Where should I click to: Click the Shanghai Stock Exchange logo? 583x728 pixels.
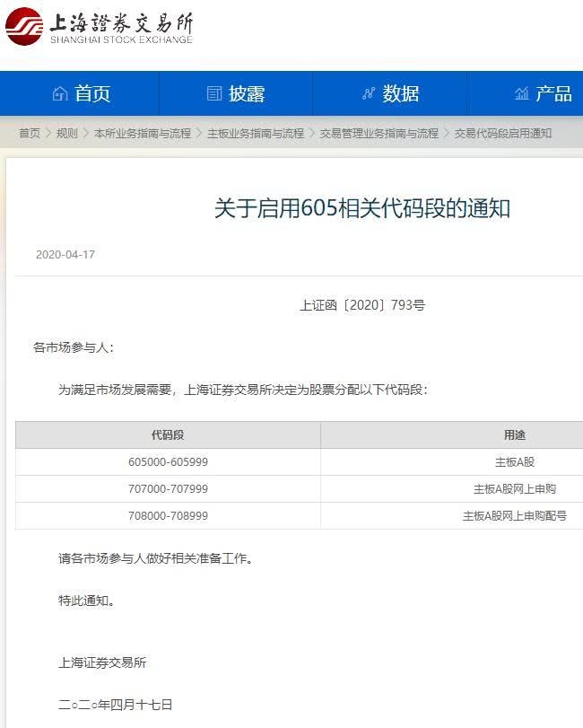point(99,27)
